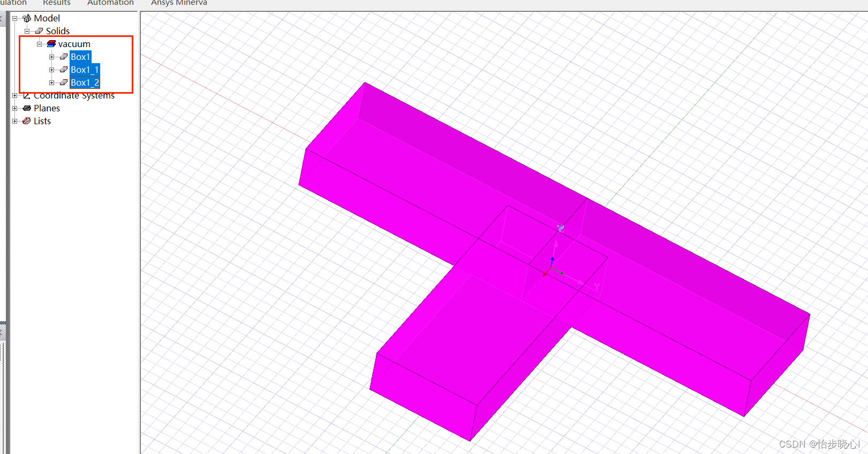Click the solid icon beside Box1_1
The image size is (868, 454).
click(64, 70)
